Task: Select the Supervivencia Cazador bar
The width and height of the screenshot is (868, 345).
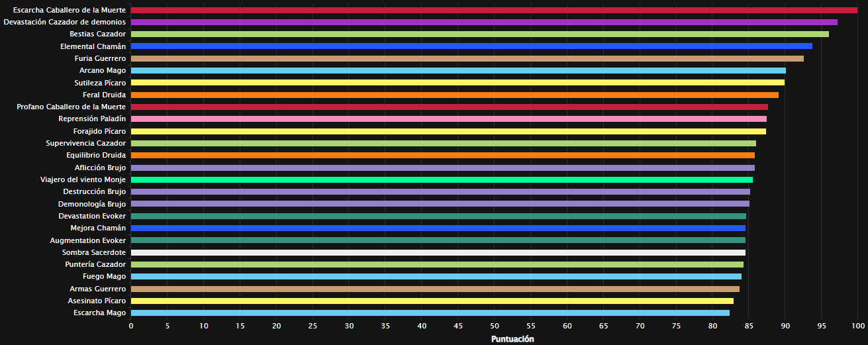Action: 443,143
